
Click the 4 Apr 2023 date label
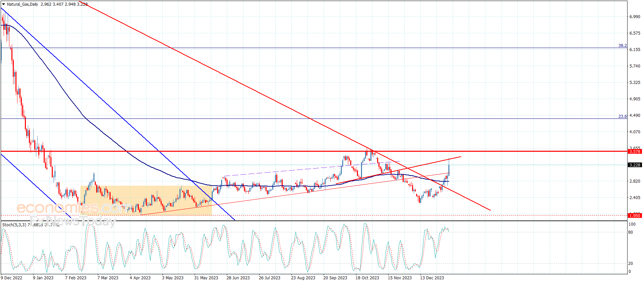coord(140,278)
